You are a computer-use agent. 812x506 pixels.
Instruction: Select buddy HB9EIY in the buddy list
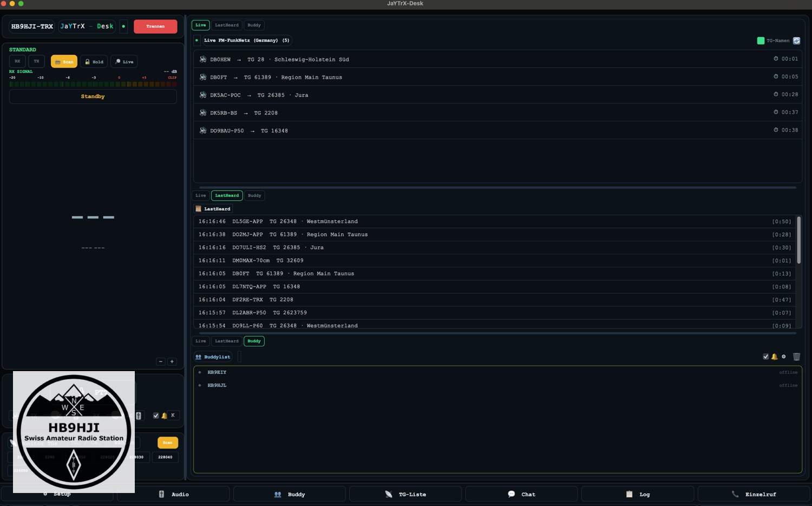tap(497, 372)
